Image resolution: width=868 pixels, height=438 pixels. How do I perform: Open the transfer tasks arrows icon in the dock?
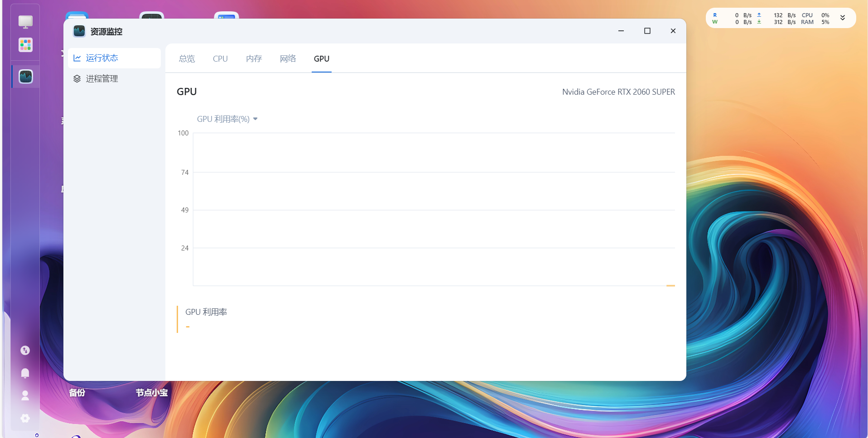click(25, 350)
